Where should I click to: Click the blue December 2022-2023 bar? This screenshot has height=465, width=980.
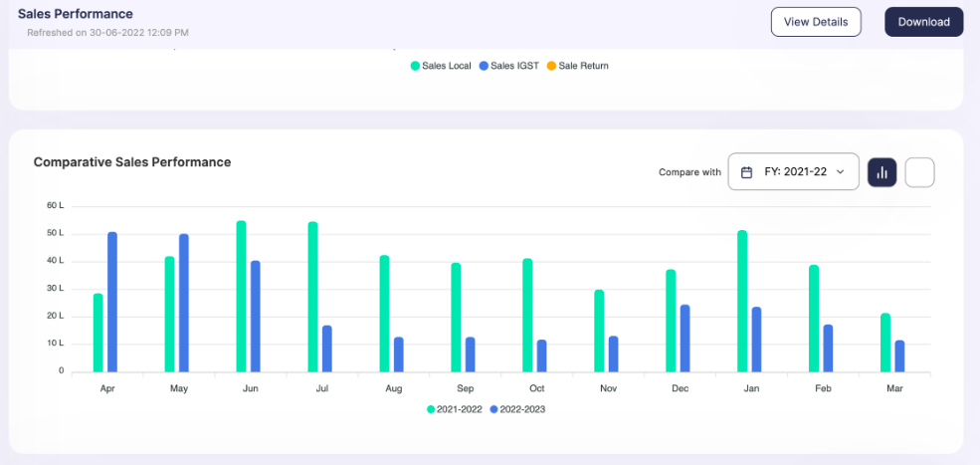(685, 339)
